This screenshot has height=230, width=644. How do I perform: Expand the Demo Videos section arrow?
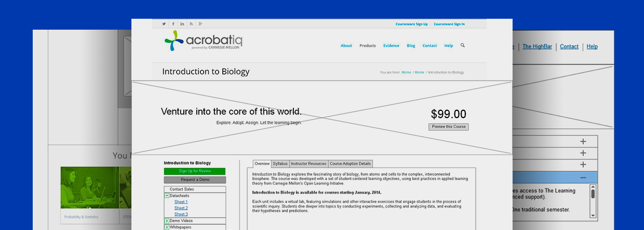[x=167, y=221]
